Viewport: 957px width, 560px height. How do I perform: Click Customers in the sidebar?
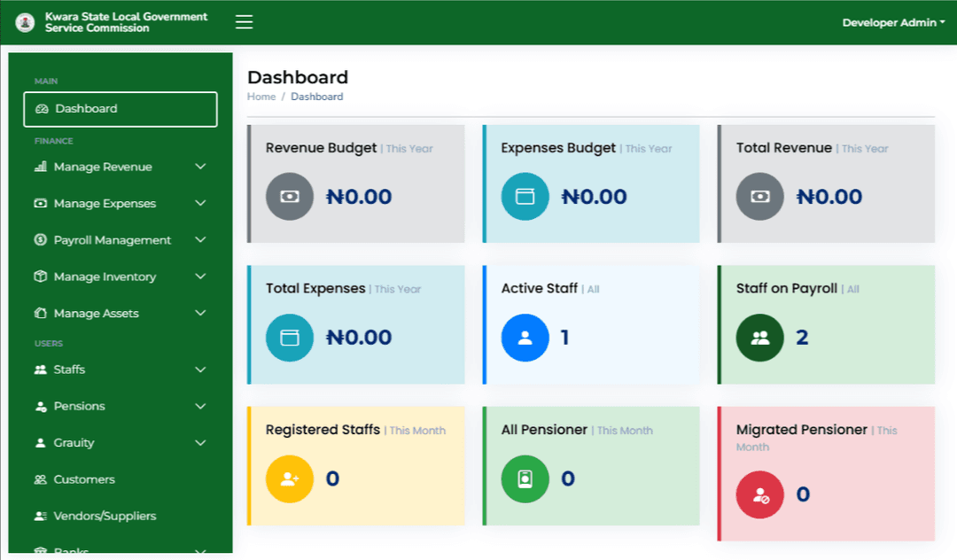point(86,478)
